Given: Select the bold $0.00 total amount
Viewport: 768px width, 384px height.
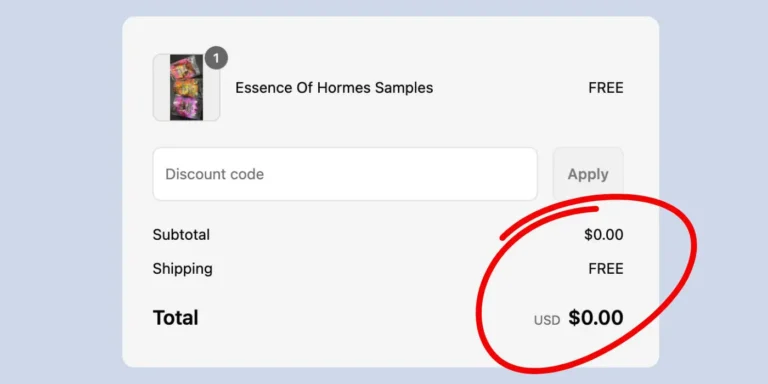Looking at the screenshot, I should (596, 318).
